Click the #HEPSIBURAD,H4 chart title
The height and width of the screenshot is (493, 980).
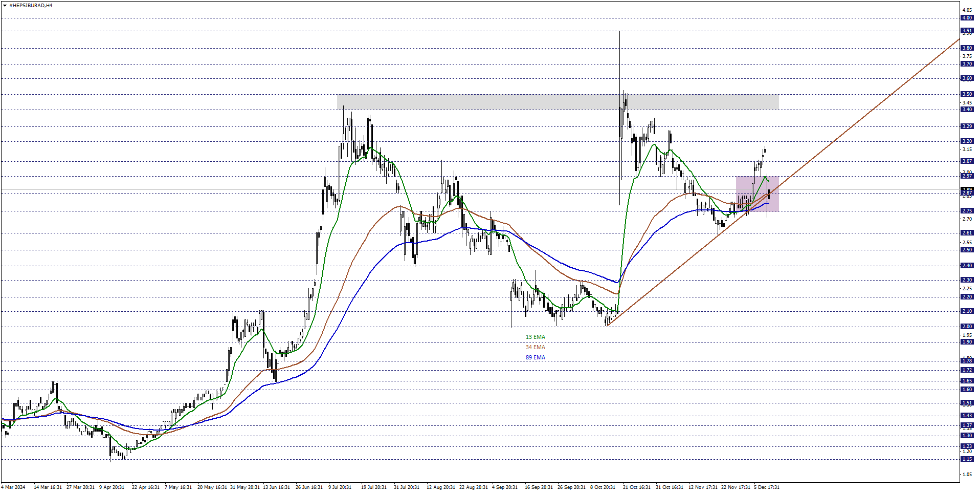(31, 5)
